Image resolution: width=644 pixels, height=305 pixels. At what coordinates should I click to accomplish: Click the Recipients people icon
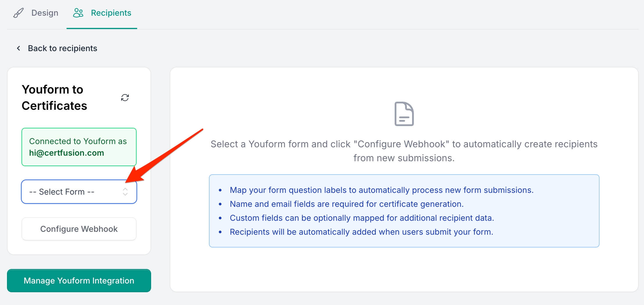(78, 13)
